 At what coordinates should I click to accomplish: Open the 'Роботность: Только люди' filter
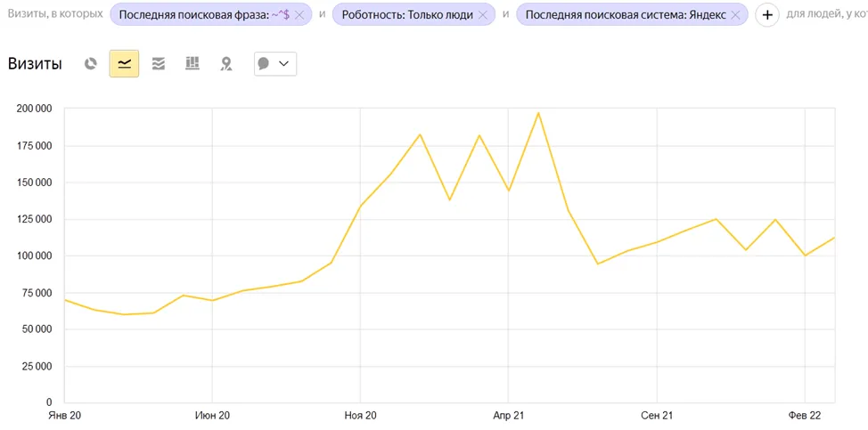[x=407, y=15]
